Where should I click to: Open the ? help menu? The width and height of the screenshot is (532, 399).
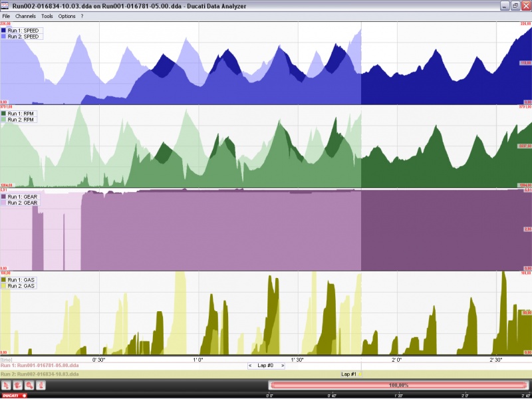[82, 16]
